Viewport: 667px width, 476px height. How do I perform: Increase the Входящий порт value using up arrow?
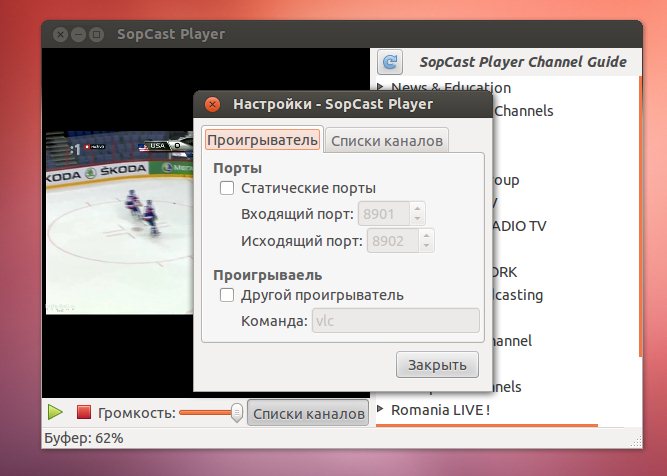pos(419,208)
